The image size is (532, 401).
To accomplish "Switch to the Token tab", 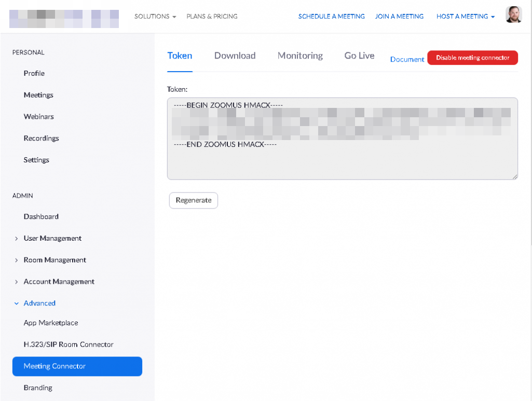I will tap(180, 56).
